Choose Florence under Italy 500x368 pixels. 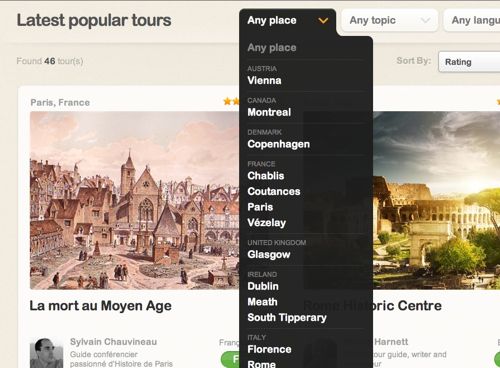pyautogui.click(x=269, y=349)
